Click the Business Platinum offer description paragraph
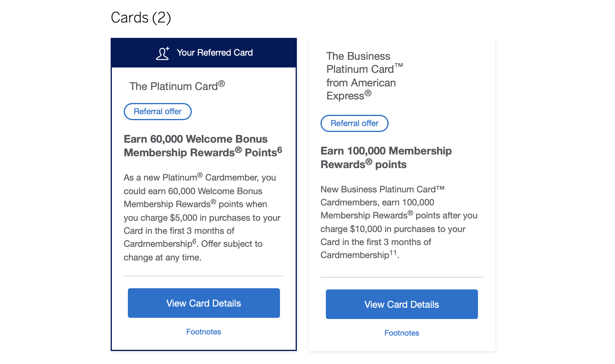Viewport: 615px width, 364px height. [399, 222]
